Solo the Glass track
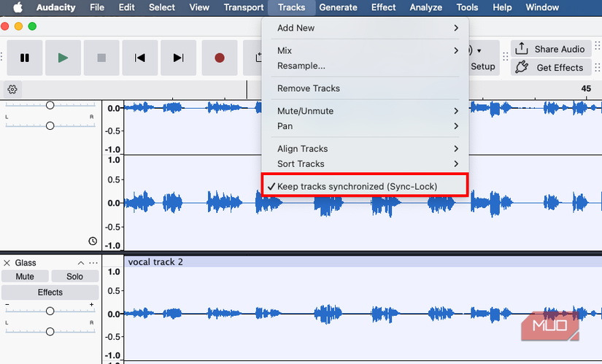This screenshot has height=364, width=602. [74, 276]
